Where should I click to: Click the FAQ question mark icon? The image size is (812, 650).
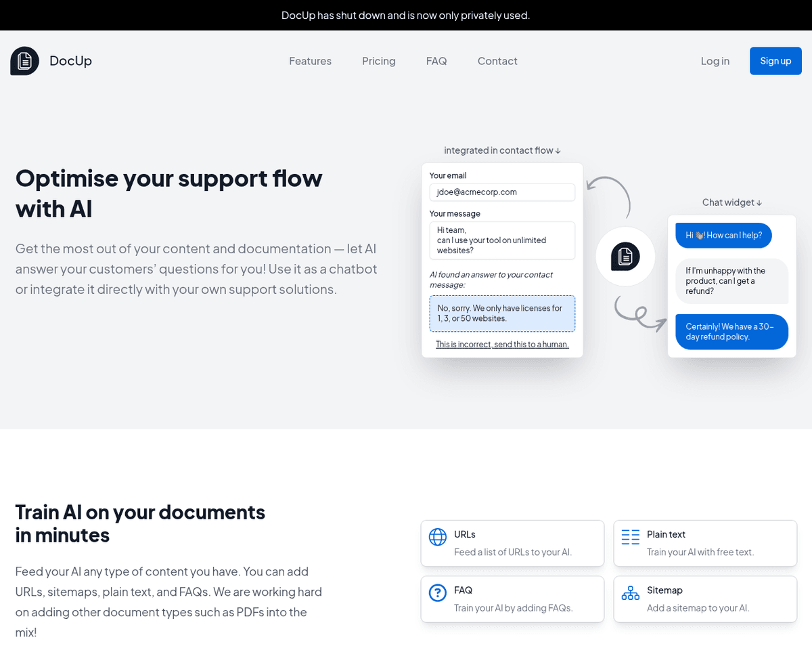tap(438, 593)
